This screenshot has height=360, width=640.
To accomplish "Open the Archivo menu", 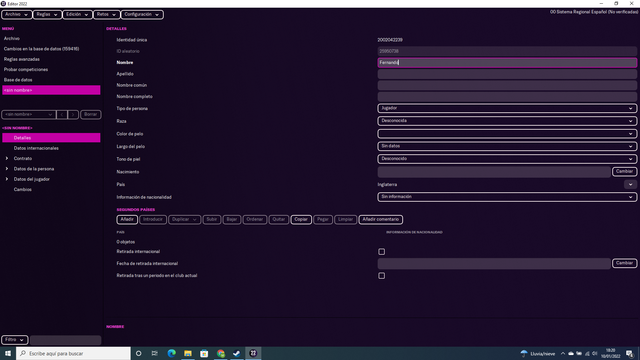I will pos(16,15).
